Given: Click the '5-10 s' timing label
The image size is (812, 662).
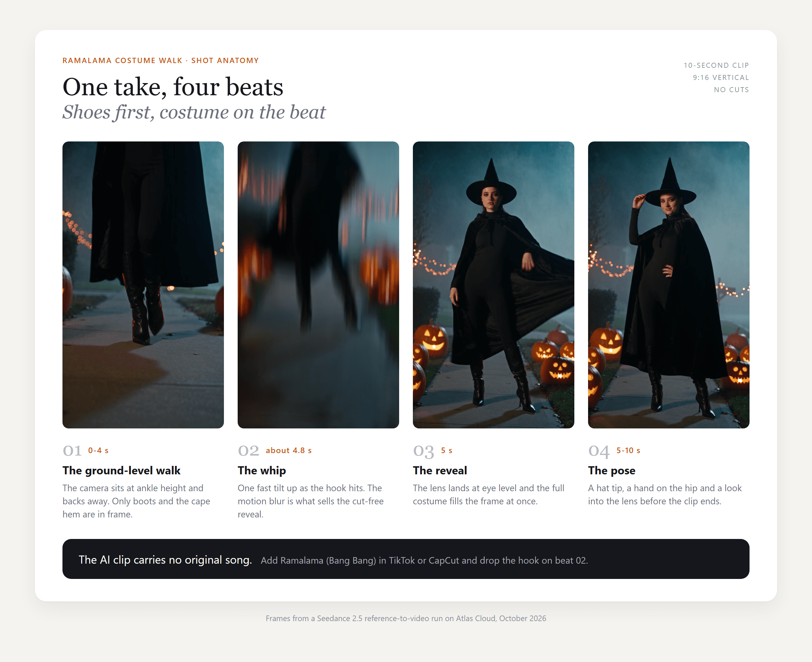Looking at the screenshot, I should point(628,450).
